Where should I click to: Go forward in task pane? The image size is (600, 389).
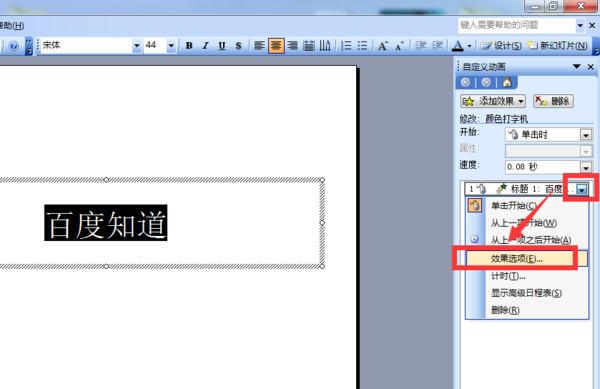click(486, 82)
